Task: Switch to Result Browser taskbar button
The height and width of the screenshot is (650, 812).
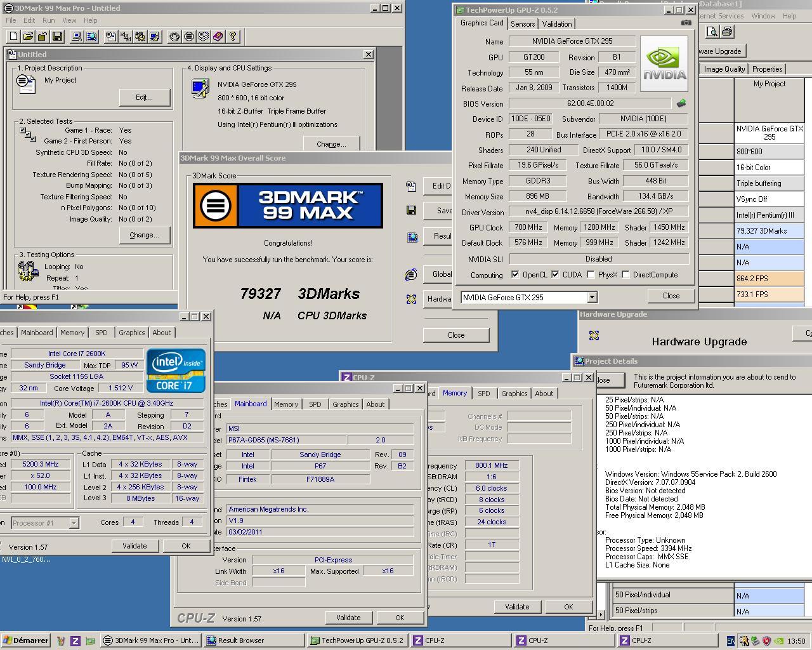Action: 254,640
